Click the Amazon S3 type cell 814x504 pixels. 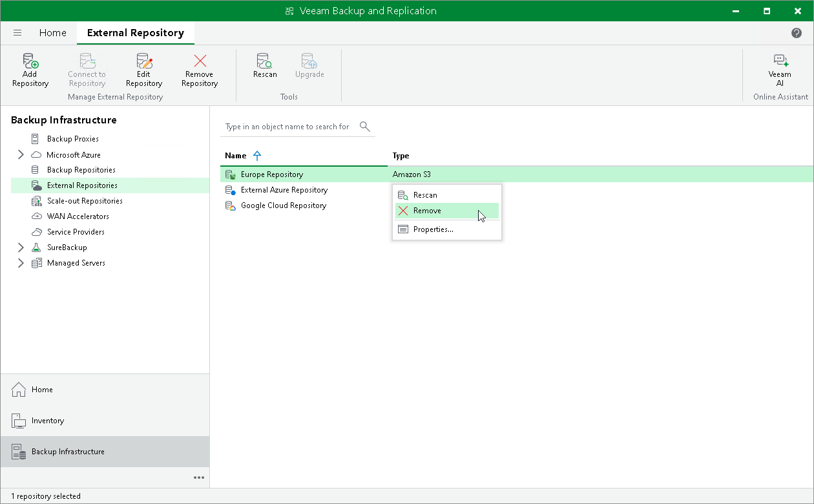coord(412,174)
